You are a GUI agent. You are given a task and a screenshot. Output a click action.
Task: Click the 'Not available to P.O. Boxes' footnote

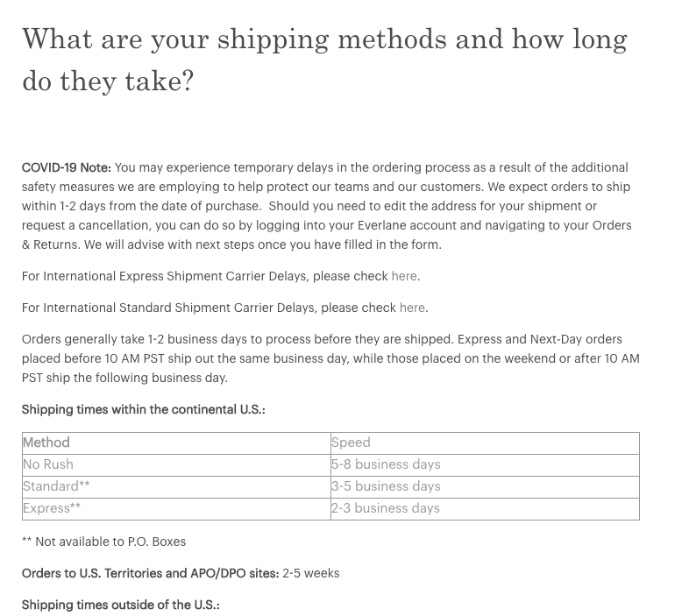(110, 542)
